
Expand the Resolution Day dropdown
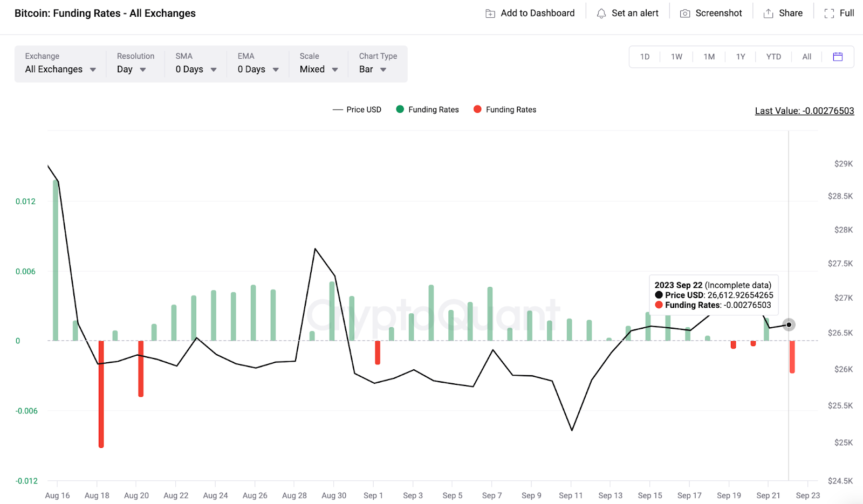click(132, 70)
